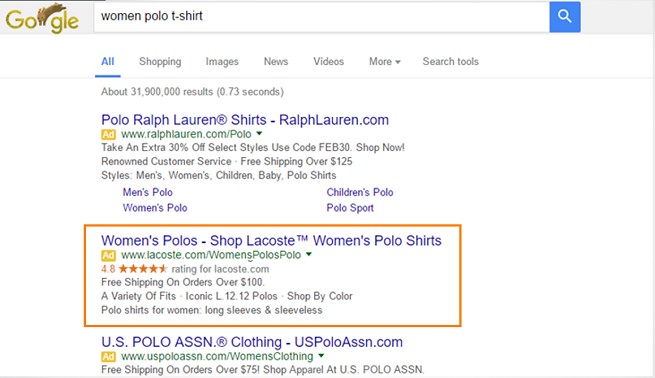This screenshot has width=655, height=378.
Task: Open the U.S. POLO ASSN. Clothing result
Action: pos(252,342)
